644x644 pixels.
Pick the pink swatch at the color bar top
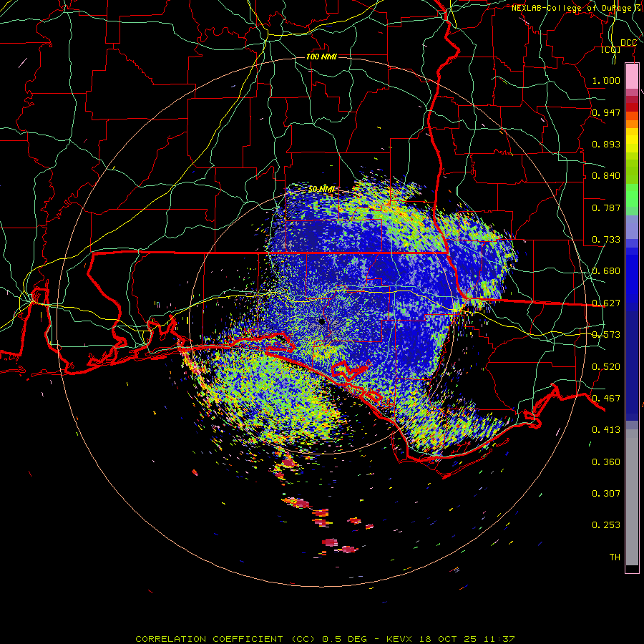632,77
